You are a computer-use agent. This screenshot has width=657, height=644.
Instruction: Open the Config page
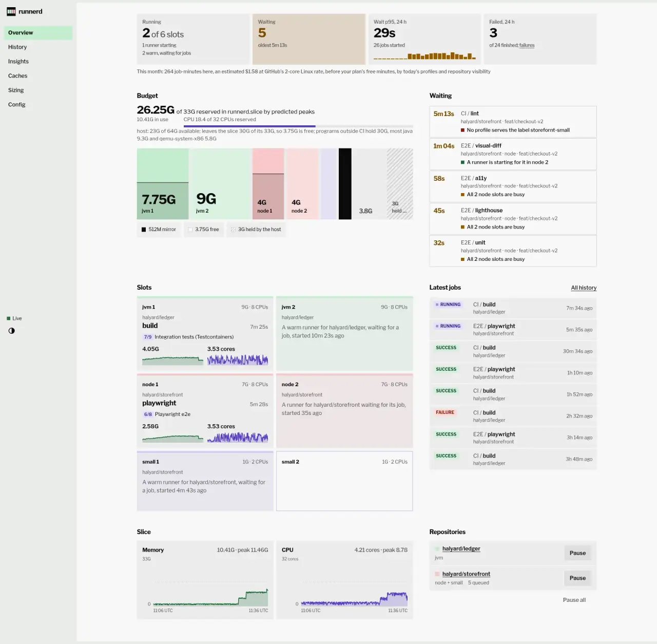(38, 105)
